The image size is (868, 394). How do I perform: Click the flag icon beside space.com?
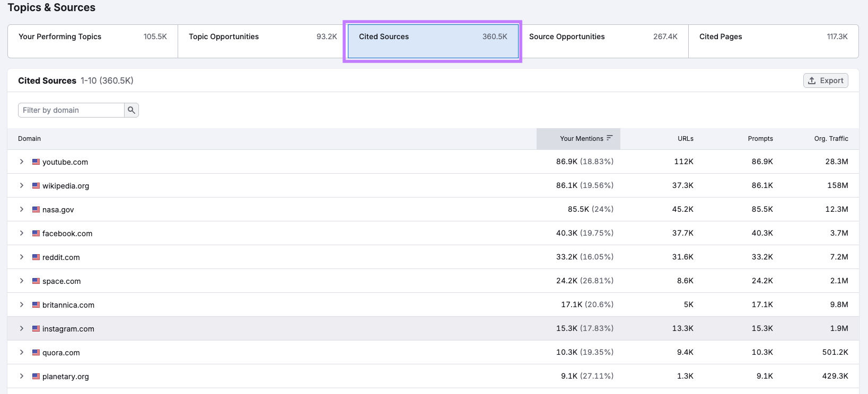coord(36,281)
